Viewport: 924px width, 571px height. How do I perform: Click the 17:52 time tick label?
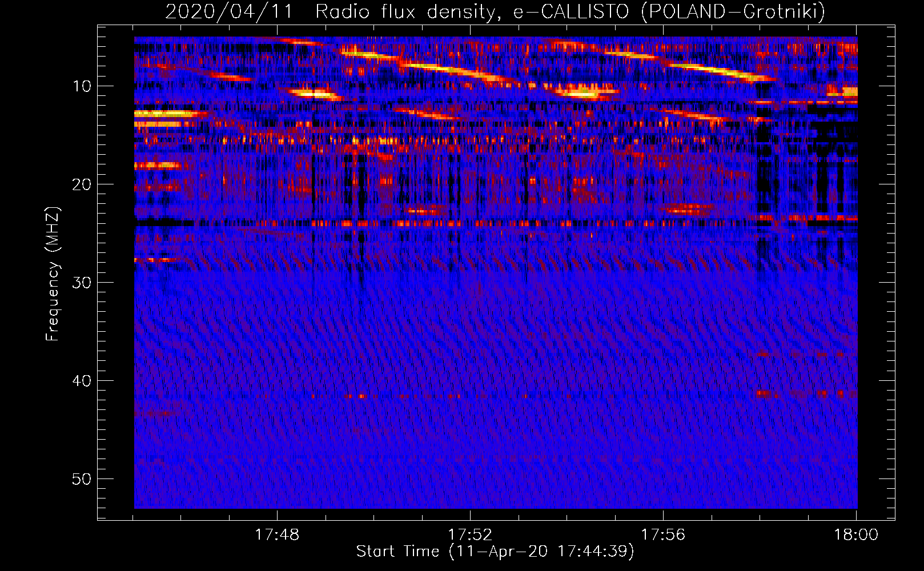[x=470, y=534]
